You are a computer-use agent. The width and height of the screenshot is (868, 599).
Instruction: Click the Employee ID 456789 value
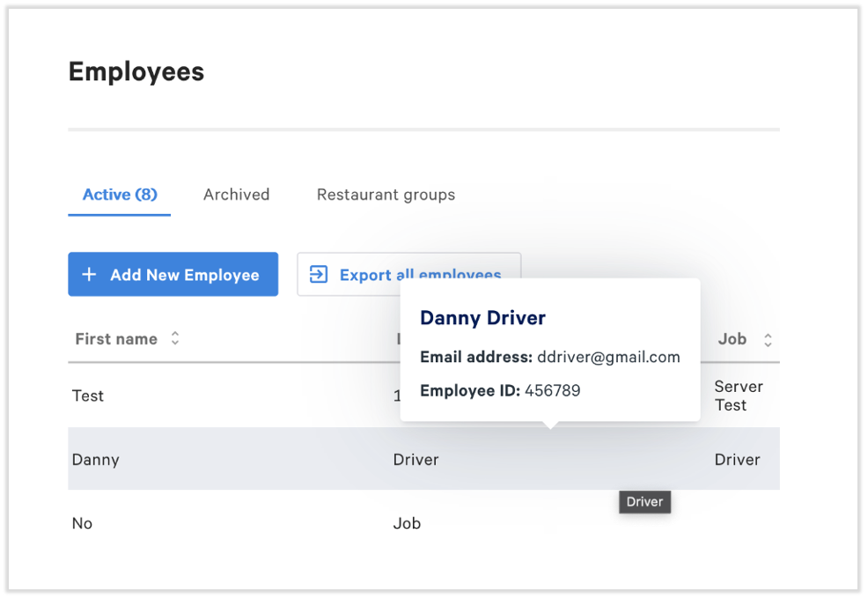(x=553, y=390)
